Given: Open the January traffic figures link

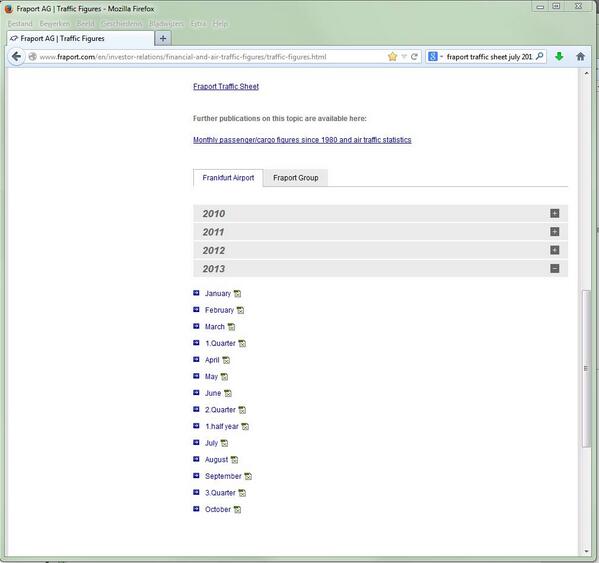Looking at the screenshot, I should (218, 294).
